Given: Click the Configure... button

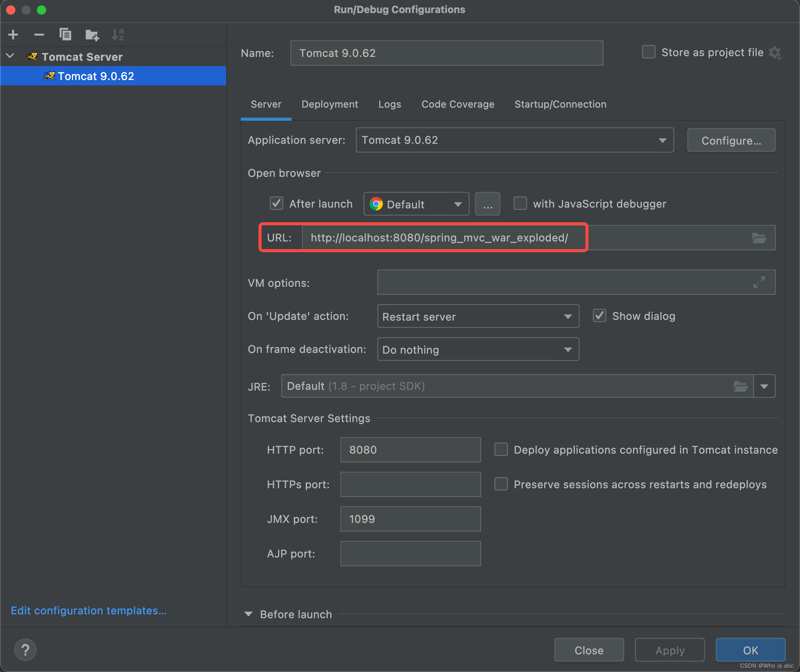Looking at the screenshot, I should pyautogui.click(x=731, y=140).
